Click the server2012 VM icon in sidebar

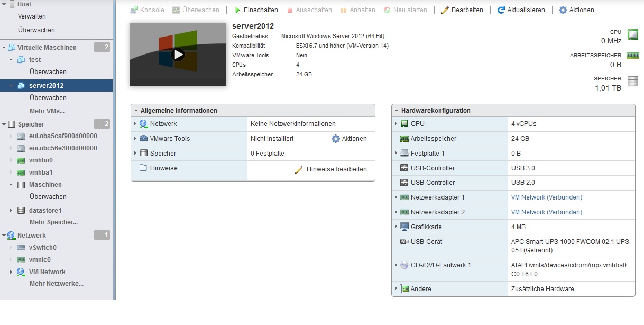21,86
